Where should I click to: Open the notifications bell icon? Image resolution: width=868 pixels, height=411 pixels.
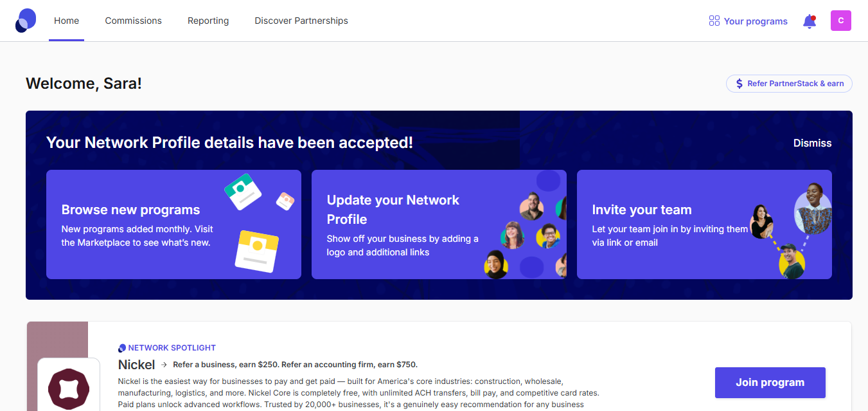810,21
